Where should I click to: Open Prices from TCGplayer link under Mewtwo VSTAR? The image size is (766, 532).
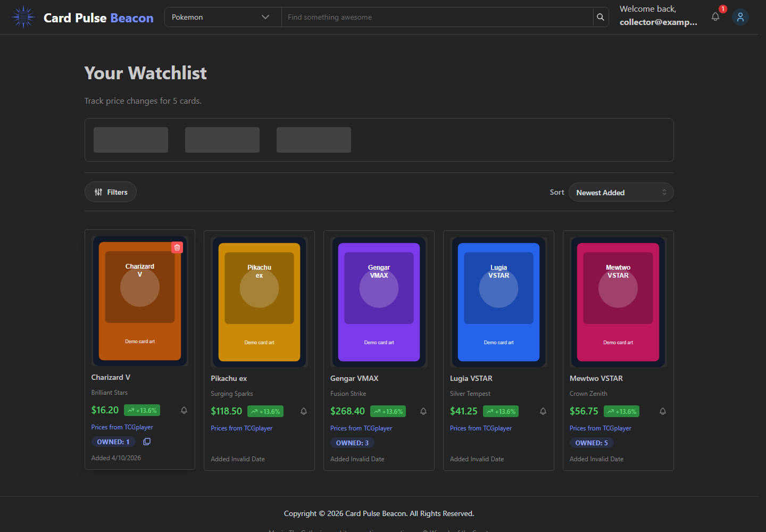[601, 428]
